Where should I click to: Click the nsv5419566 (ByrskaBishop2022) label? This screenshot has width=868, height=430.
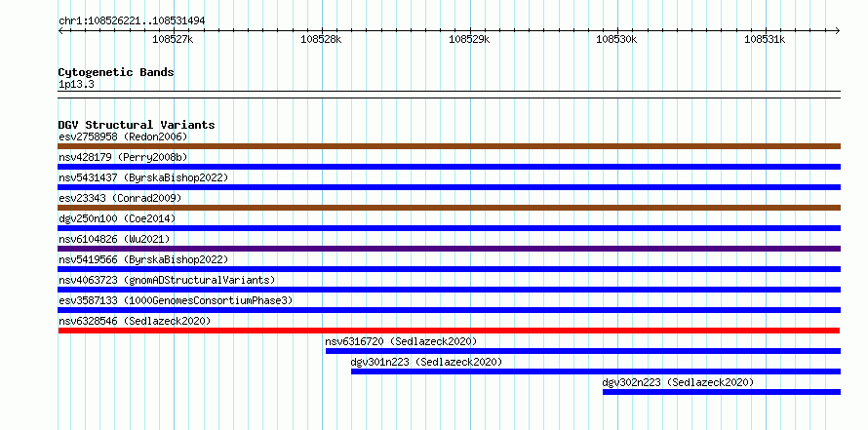143,259
